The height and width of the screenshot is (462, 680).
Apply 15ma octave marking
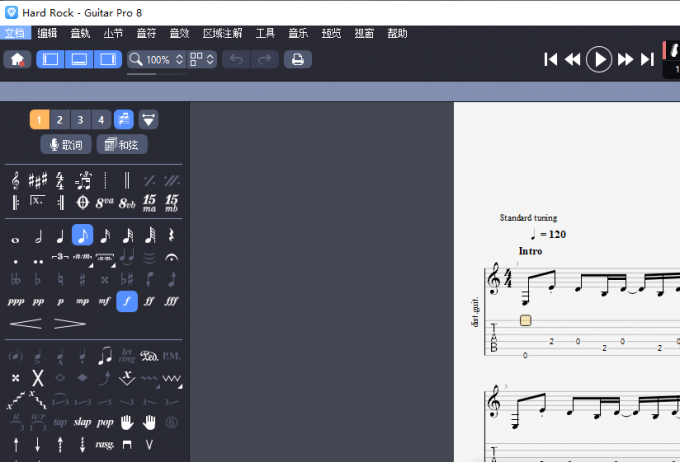click(149, 203)
